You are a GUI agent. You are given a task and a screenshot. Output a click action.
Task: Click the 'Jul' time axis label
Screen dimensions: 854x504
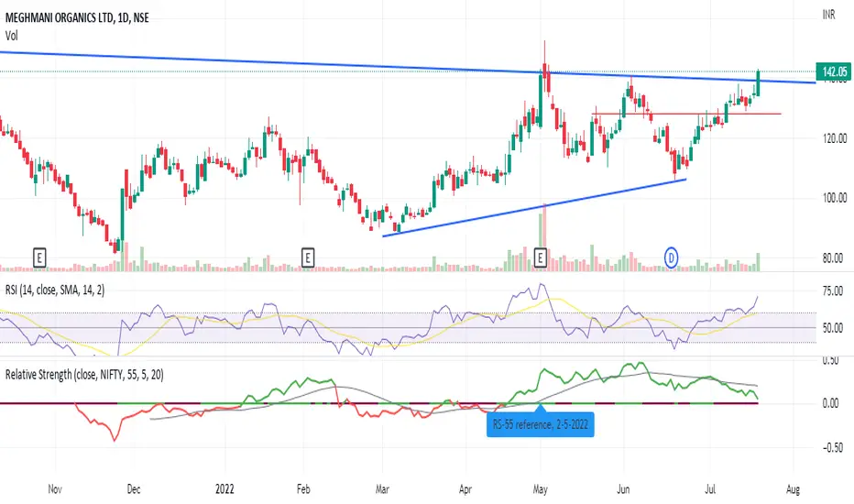[710, 488]
